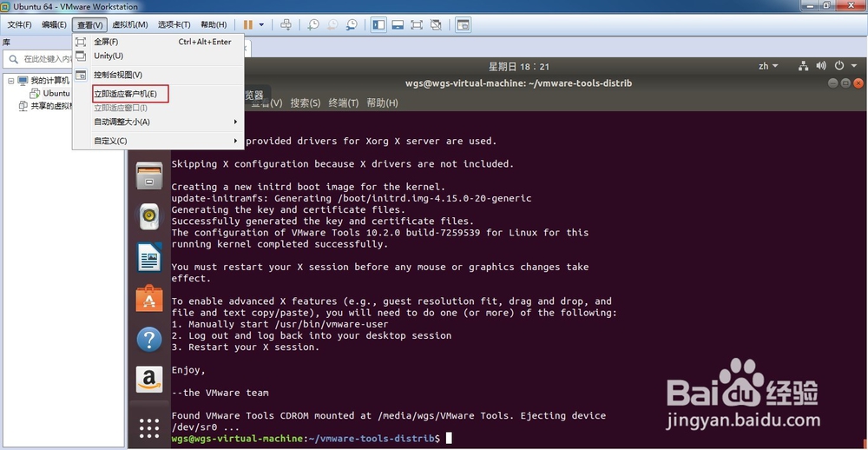Click the greyed 立即适应窗口(I) entry
The image size is (868, 450).
pos(158,108)
